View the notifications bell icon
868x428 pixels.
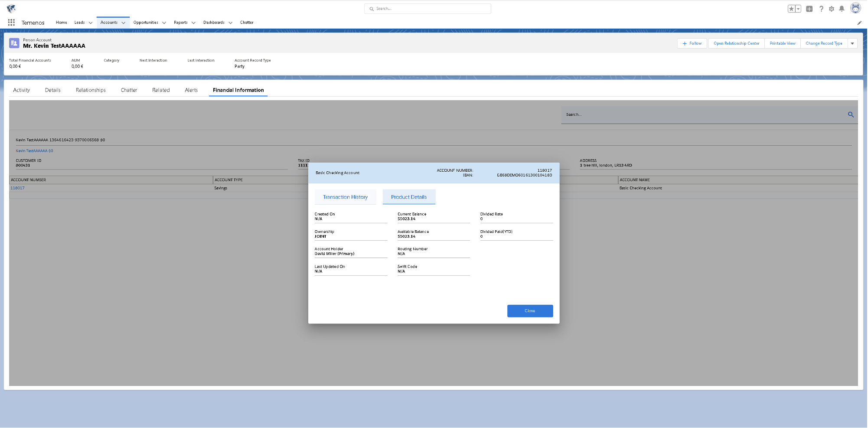[x=842, y=9]
